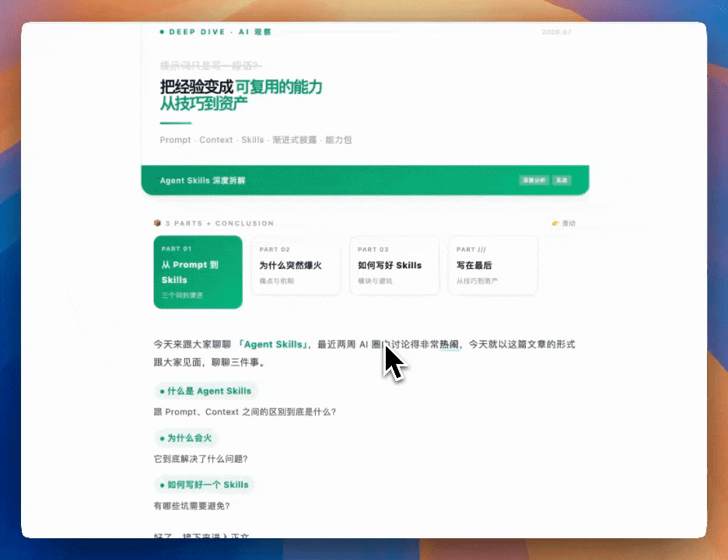Click the sentence 跟 Prompt、Context 之间的区别到底是什么?

[245, 412]
